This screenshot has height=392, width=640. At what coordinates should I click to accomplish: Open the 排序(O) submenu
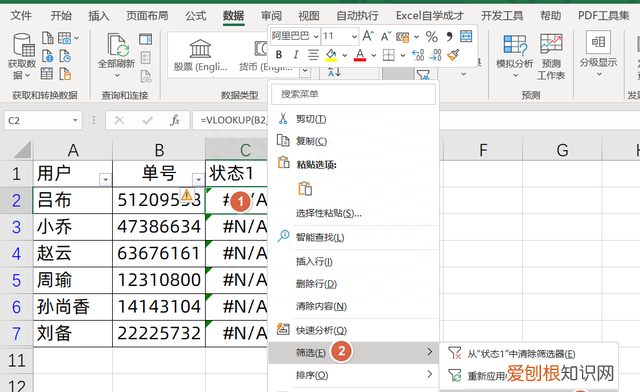[x=353, y=375]
